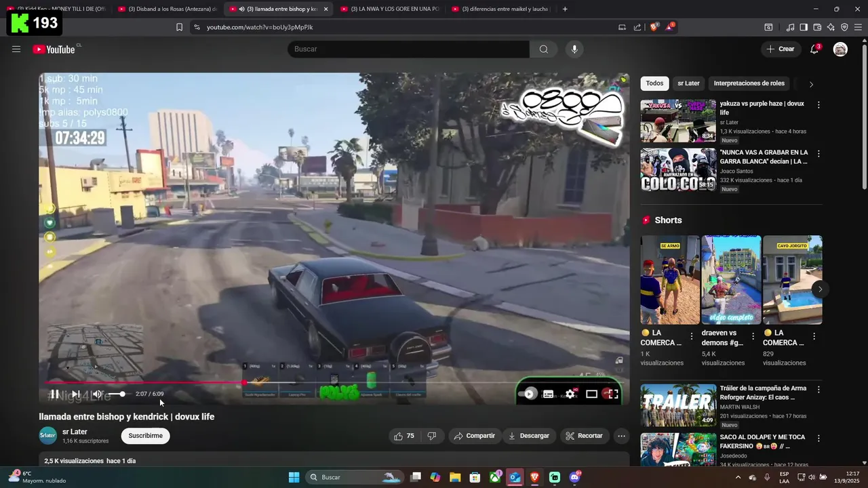Click the Descargar download button
This screenshot has height=488, width=868.
529,436
